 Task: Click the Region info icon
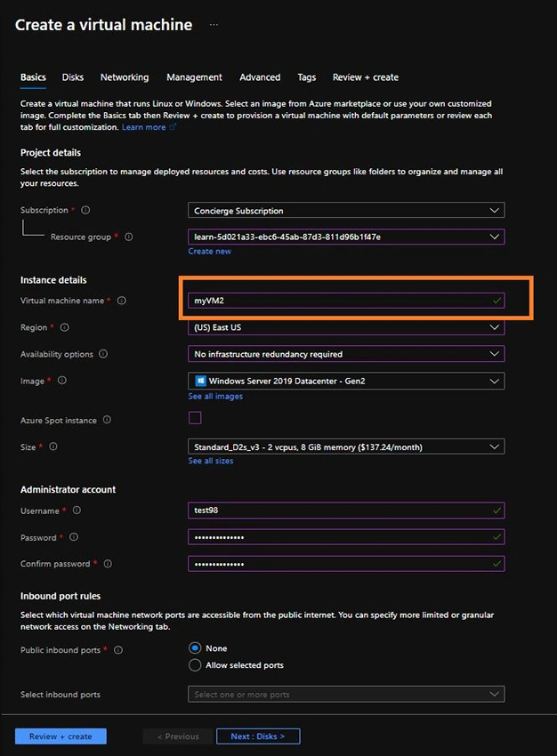click(65, 327)
